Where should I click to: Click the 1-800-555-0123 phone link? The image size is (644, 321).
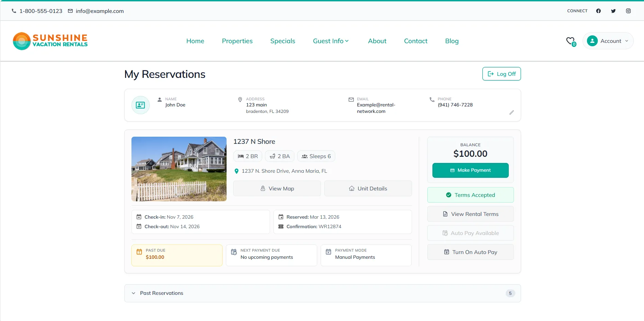pos(41,11)
